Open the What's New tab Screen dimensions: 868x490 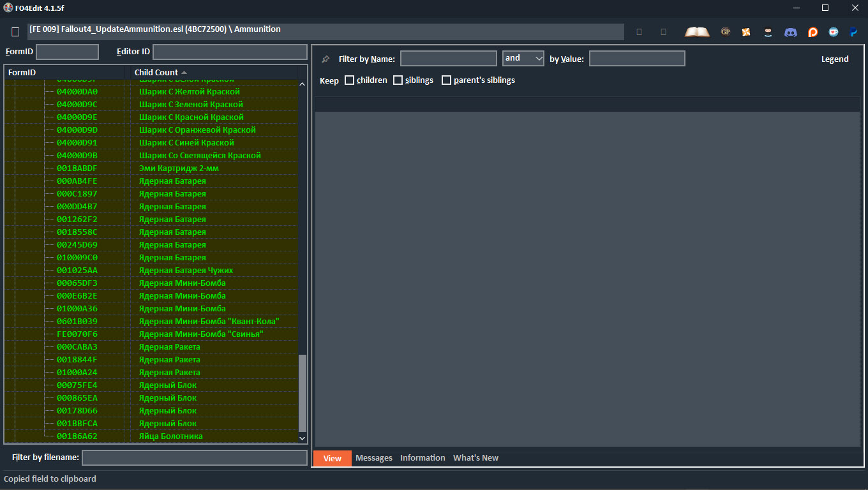(x=475, y=458)
